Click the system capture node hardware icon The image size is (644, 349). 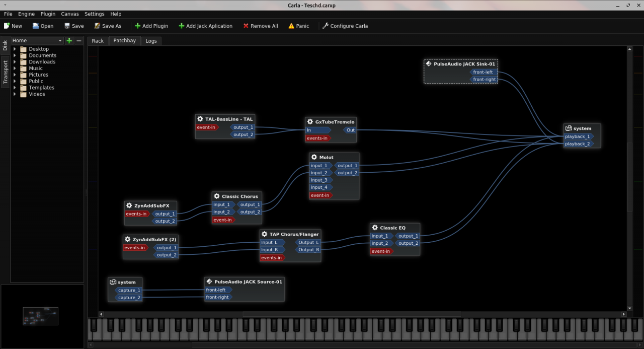(113, 282)
